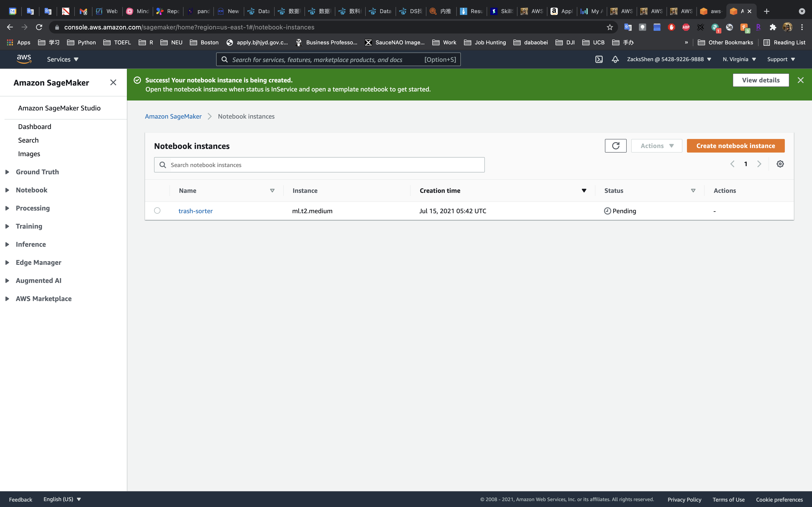This screenshot has height=507, width=812.
Task: Open the Support menu
Action: (x=781, y=59)
